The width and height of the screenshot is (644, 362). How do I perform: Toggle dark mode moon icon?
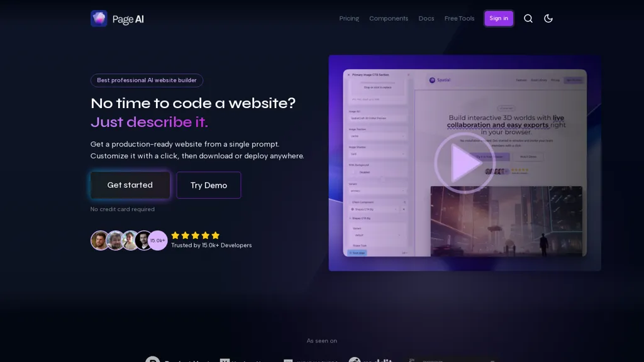(548, 18)
